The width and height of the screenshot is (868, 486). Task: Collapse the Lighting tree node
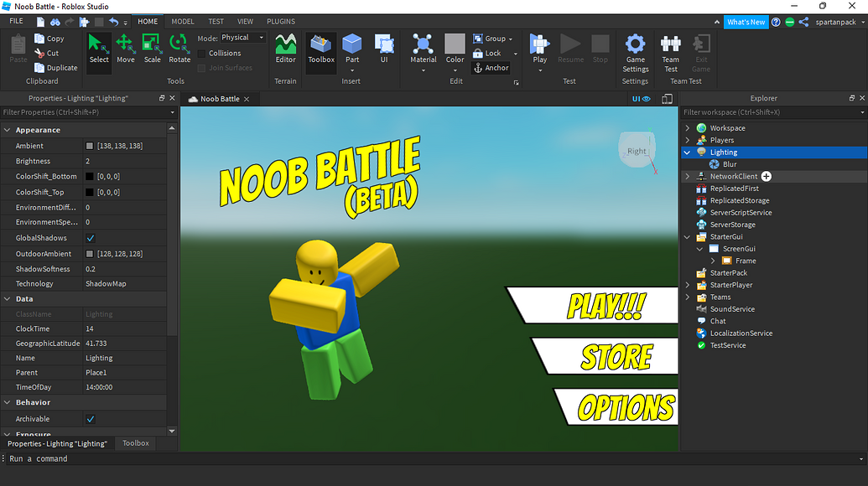pos(688,152)
